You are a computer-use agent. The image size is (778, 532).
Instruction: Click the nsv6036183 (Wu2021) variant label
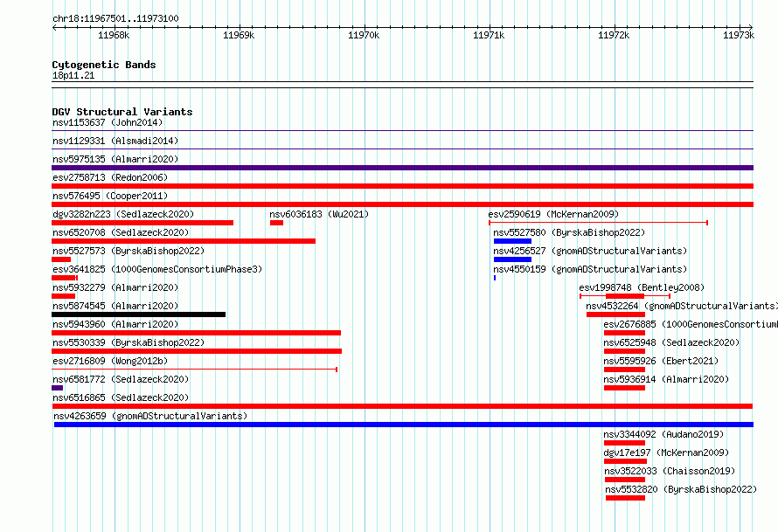coord(319,214)
